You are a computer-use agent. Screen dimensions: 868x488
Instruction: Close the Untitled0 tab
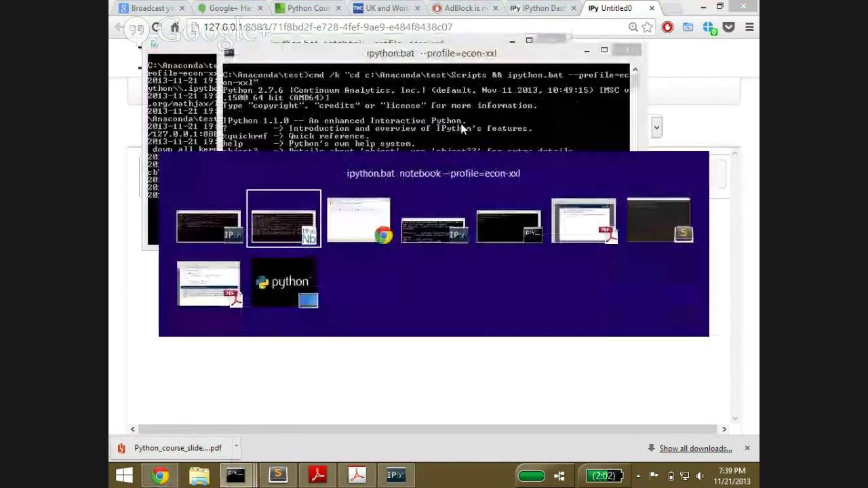pos(652,8)
